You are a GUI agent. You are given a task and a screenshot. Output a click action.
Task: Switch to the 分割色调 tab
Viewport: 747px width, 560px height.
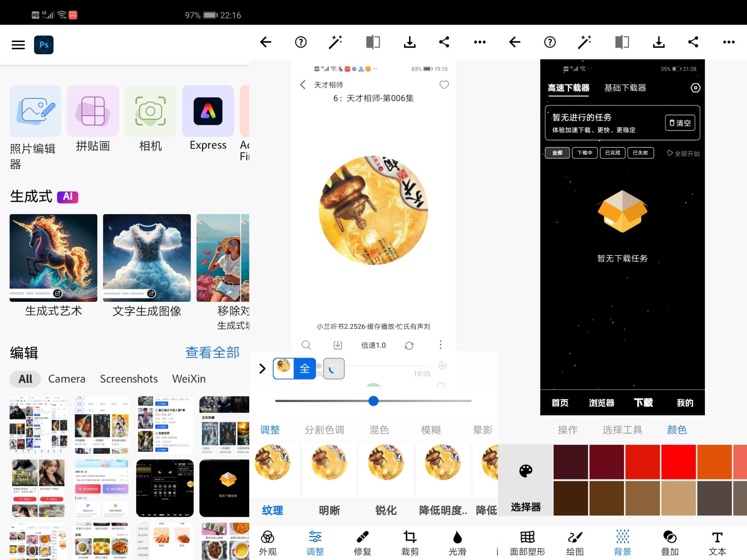pos(324,430)
